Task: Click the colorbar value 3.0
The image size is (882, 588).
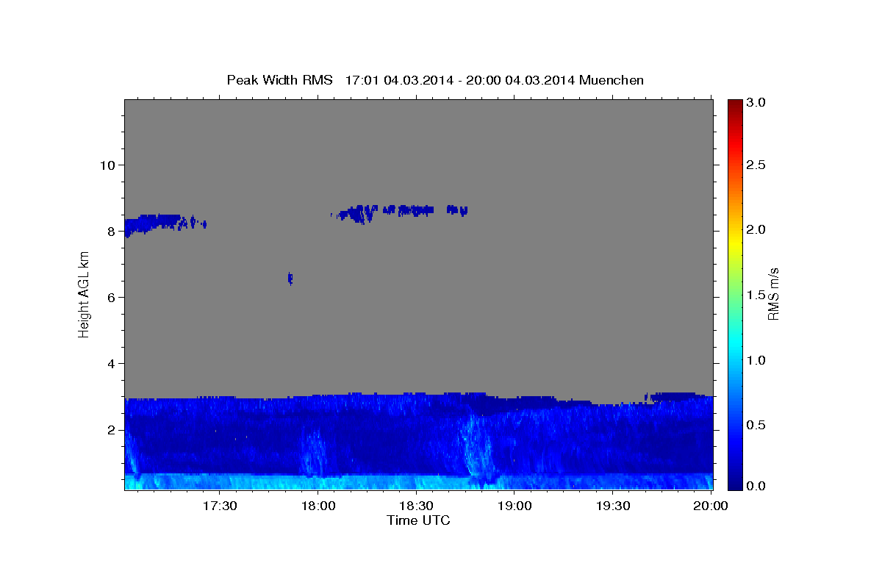Action: point(757,103)
